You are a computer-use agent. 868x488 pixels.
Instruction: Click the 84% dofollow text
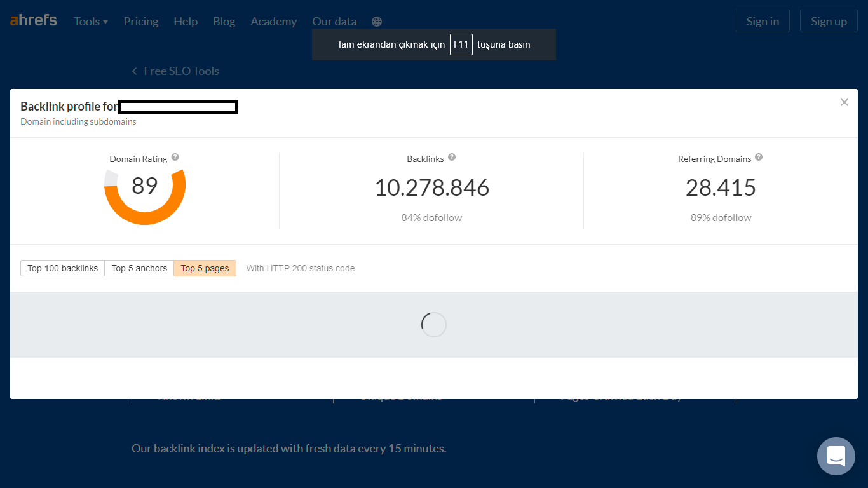coord(431,218)
